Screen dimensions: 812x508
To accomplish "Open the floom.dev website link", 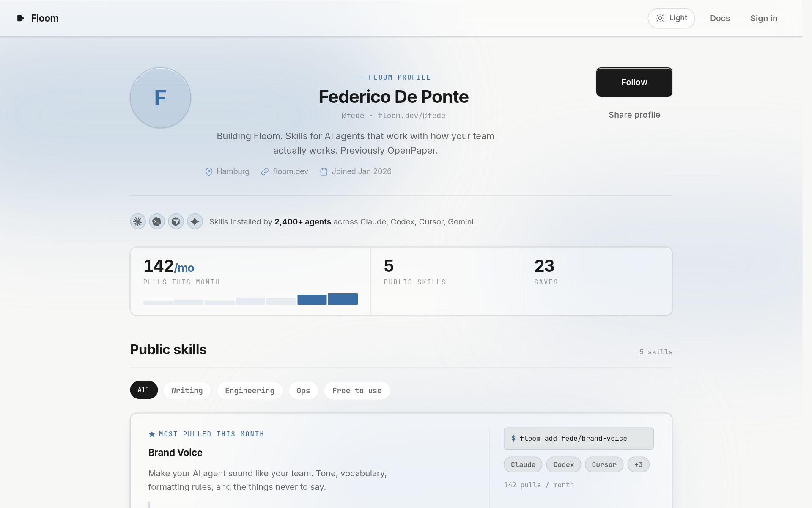I will click(291, 171).
